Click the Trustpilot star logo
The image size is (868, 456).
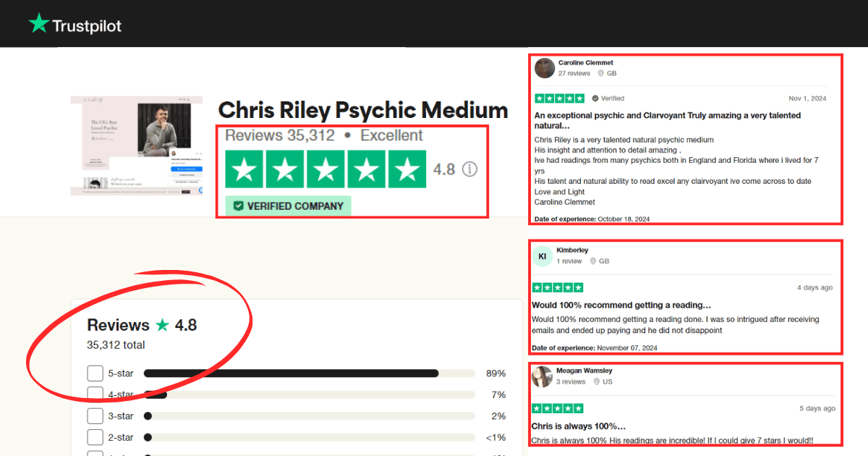[x=38, y=24]
